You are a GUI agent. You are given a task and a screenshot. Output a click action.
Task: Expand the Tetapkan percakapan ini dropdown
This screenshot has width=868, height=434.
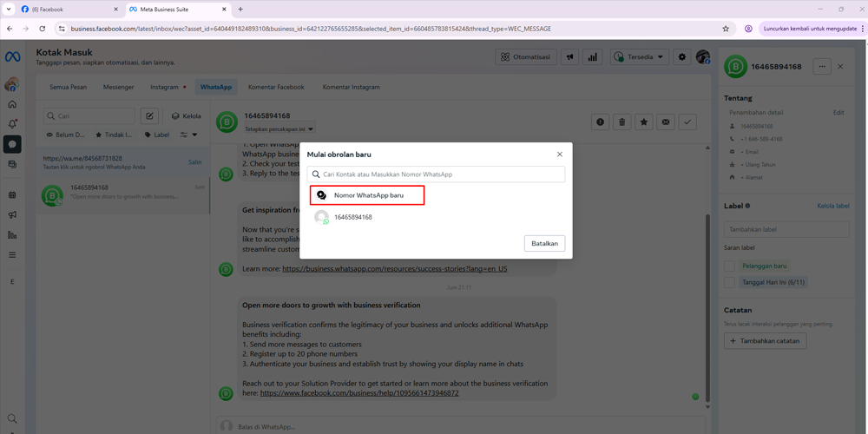click(279, 129)
